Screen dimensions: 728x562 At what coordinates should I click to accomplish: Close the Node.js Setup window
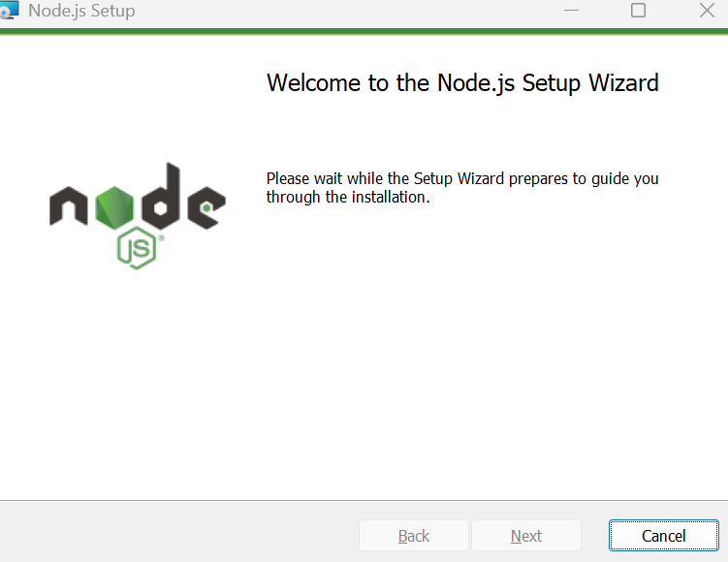(x=707, y=11)
